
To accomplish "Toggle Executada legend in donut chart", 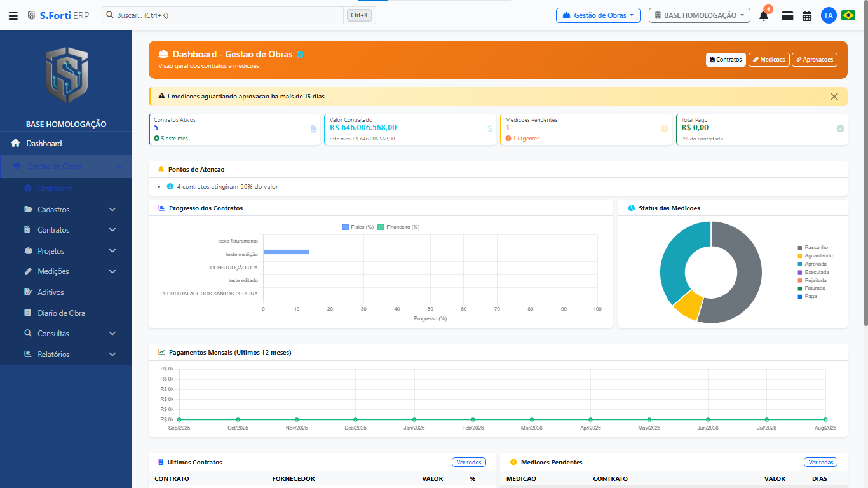I will tap(813, 272).
